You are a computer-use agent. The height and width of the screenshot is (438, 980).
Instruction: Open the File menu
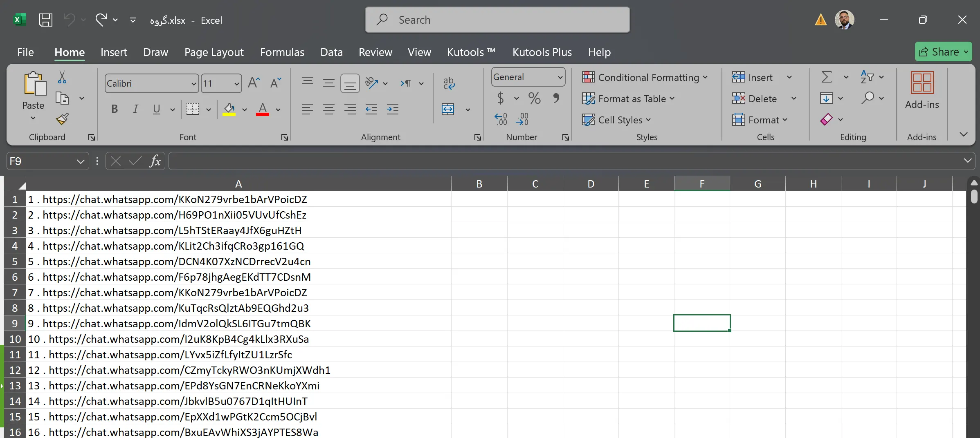25,52
